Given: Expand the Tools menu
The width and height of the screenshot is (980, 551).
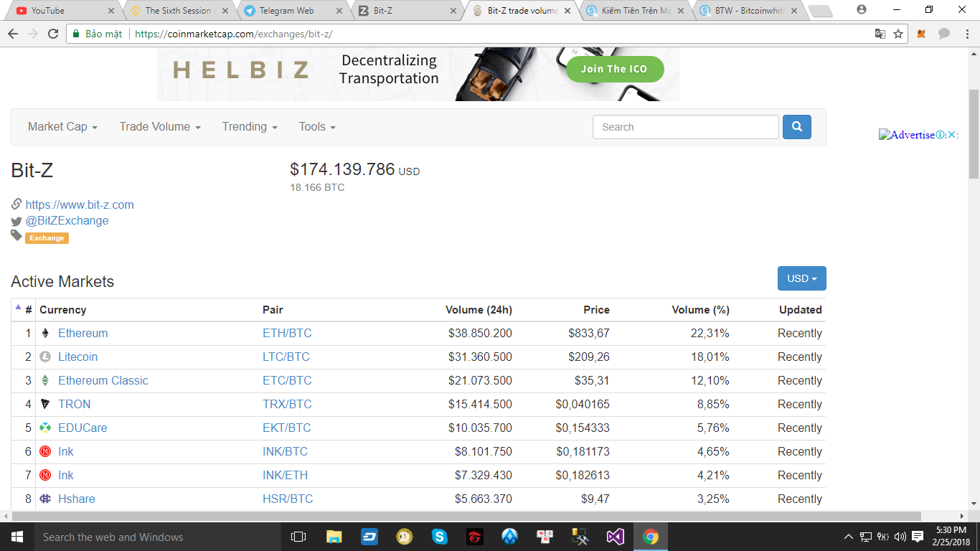Looking at the screenshot, I should point(317,127).
